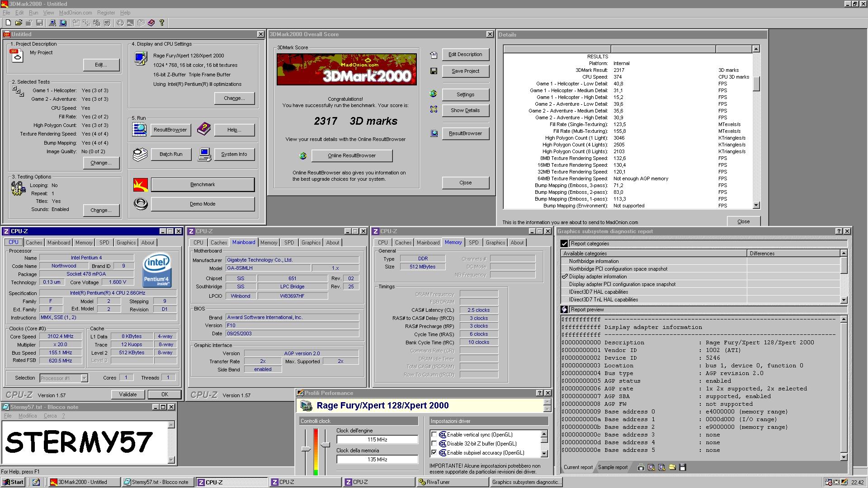The width and height of the screenshot is (868, 488).
Task: Click the graphics card icon in Profili Performance
Action: 306,406
